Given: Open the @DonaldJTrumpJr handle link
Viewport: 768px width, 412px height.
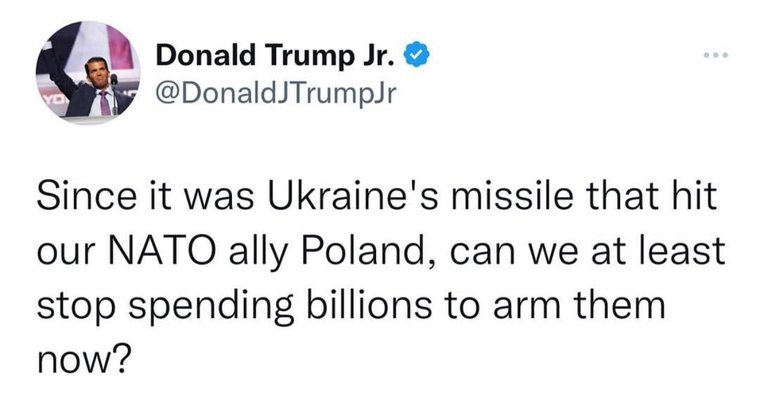Looking at the screenshot, I should (275, 93).
